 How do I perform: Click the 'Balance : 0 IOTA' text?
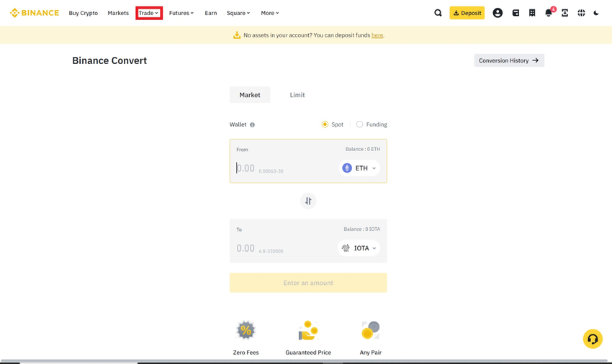tap(362, 229)
